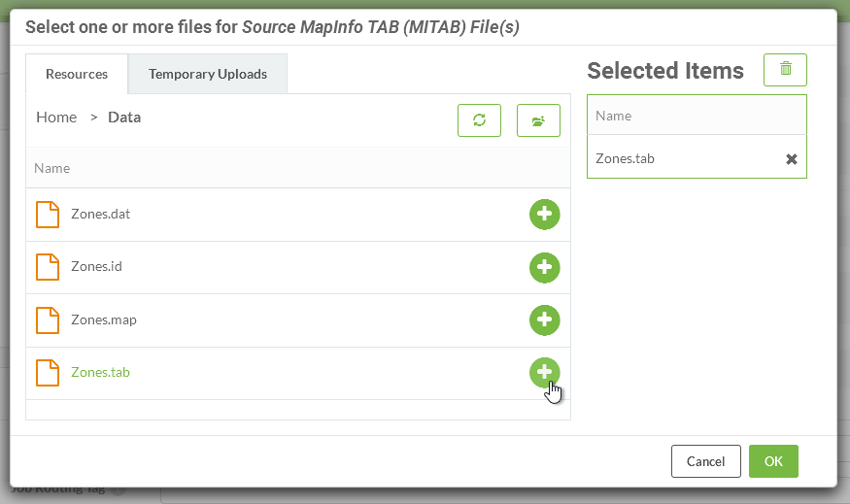Confirm selection with the OK button
The image size is (850, 504).
point(773,461)
